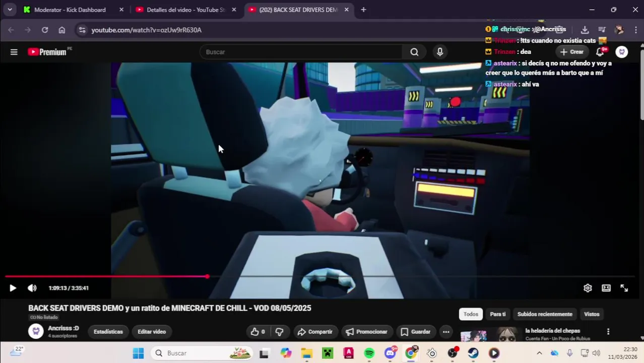This screenshot has height=363, width=644.
Task: Click the Promocionar button
Action: click(x=367, y=332)
